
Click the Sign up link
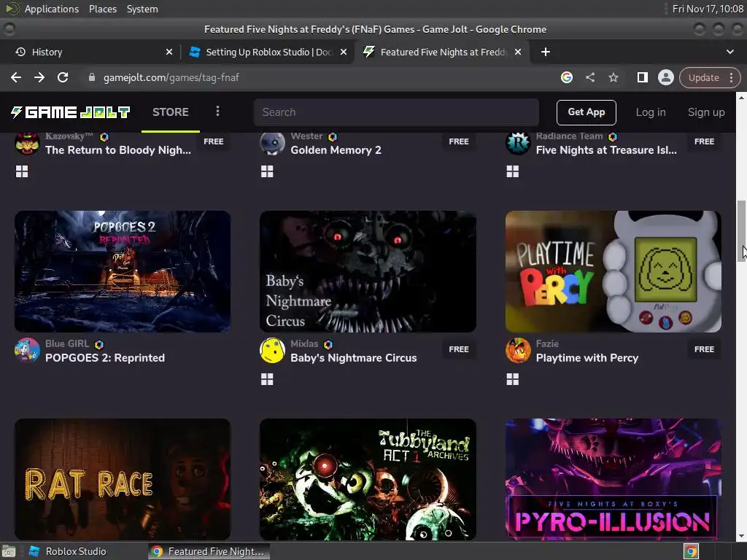706,112
